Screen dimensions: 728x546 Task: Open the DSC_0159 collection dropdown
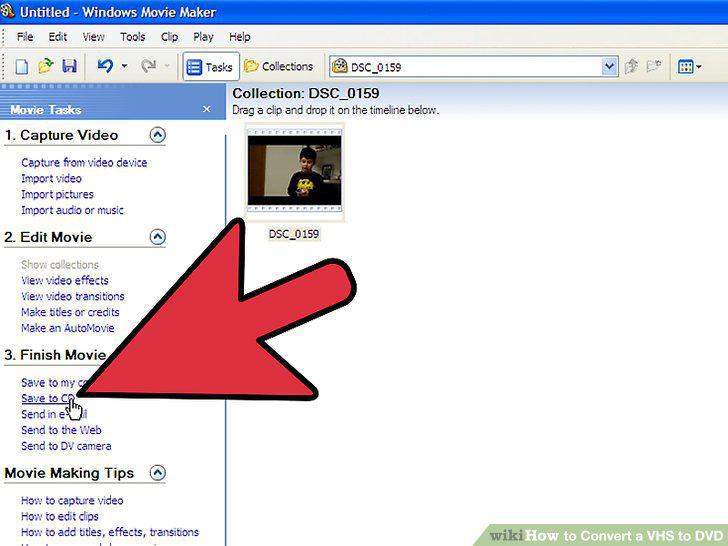point(610,67)
